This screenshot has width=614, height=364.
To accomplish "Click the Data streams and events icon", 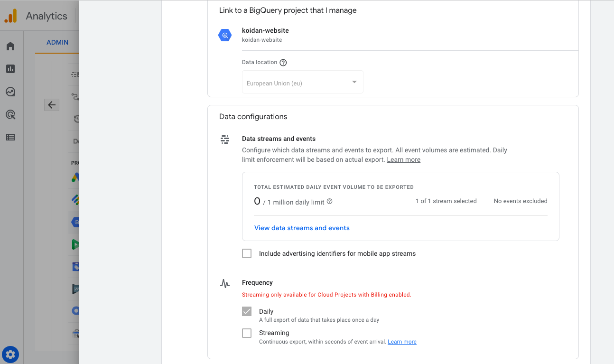I will coord(225,139).
